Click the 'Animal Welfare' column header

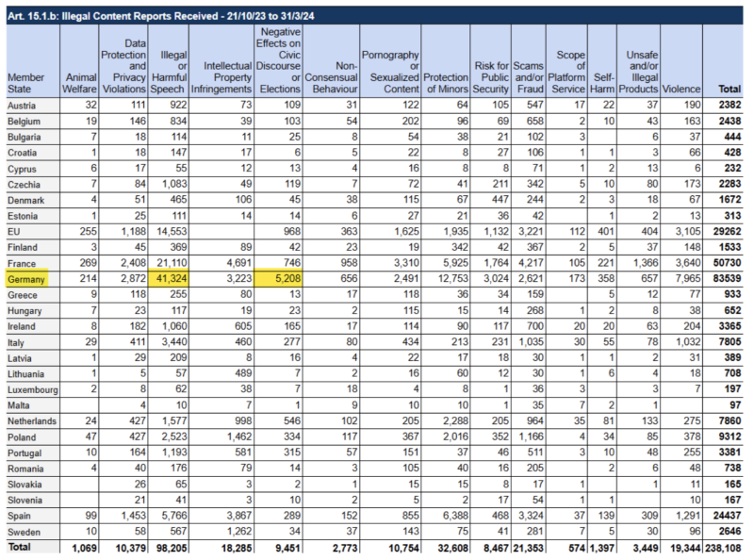pos(80,82)
